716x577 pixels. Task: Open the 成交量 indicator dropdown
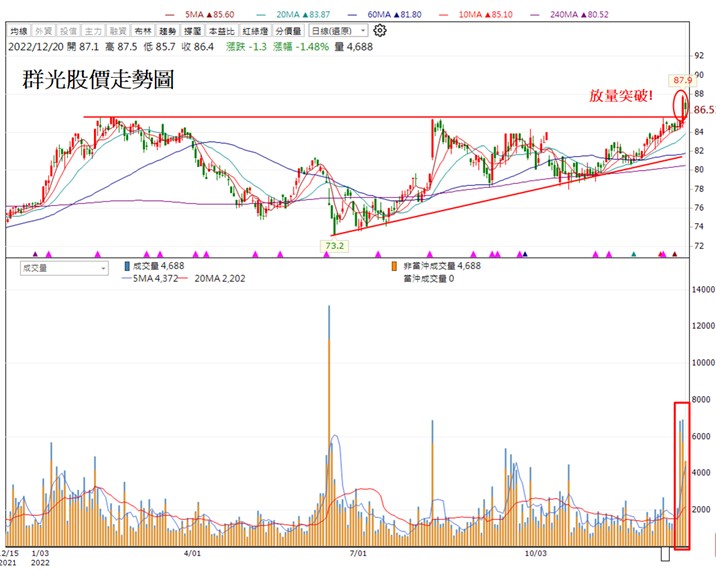pos(64,268)
